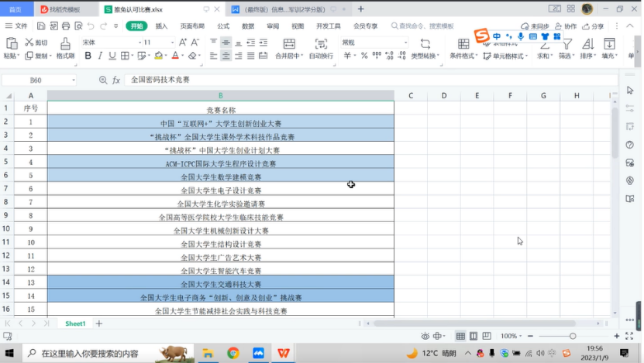The height and width of the screenshot is (363, 644).
Task: Toggle underline formatting in the ribbon
Action: pyautogui.click(x=112, y=56)
